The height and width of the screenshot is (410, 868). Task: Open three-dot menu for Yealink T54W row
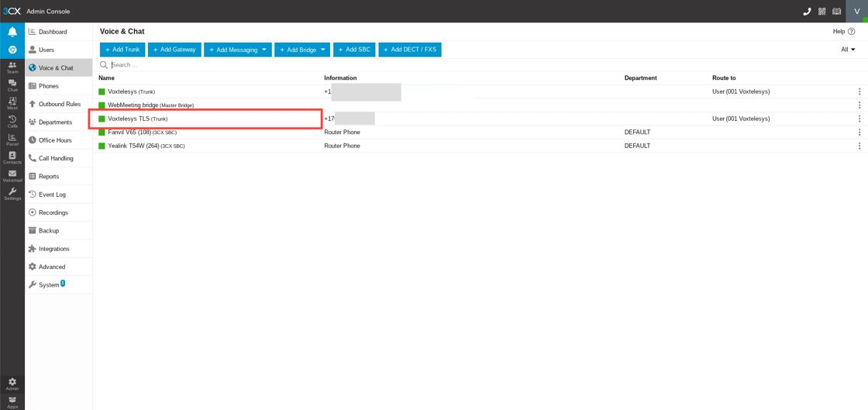click(859, 146)
